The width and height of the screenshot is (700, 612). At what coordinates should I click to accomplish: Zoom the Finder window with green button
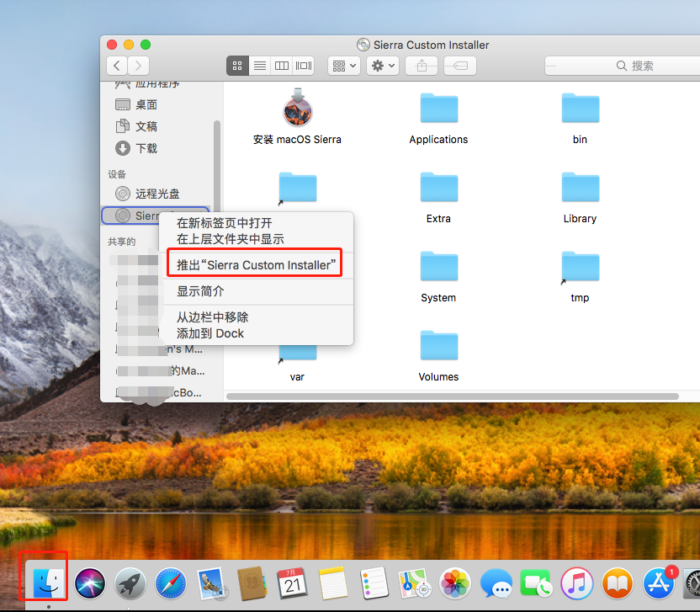pos(146,45)
